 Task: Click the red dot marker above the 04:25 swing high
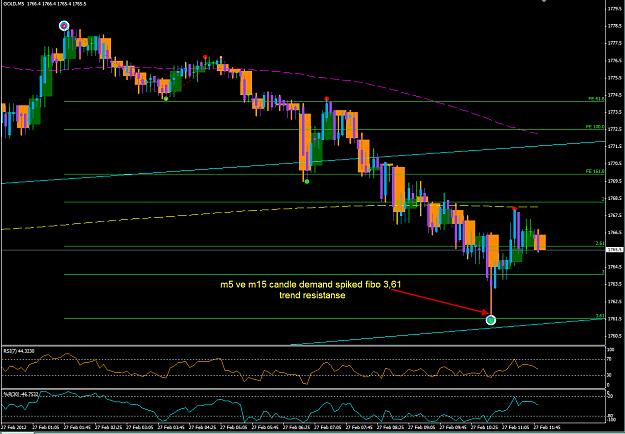[205, 57]
